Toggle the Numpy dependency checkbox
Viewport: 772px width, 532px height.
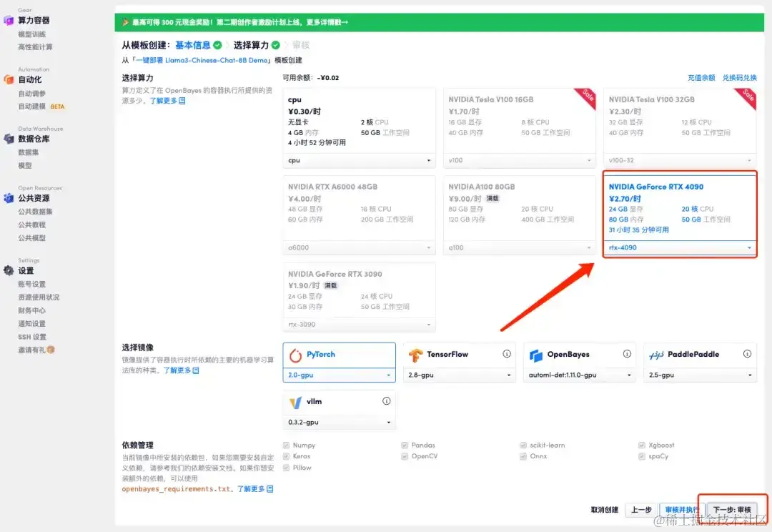point(286,445)
